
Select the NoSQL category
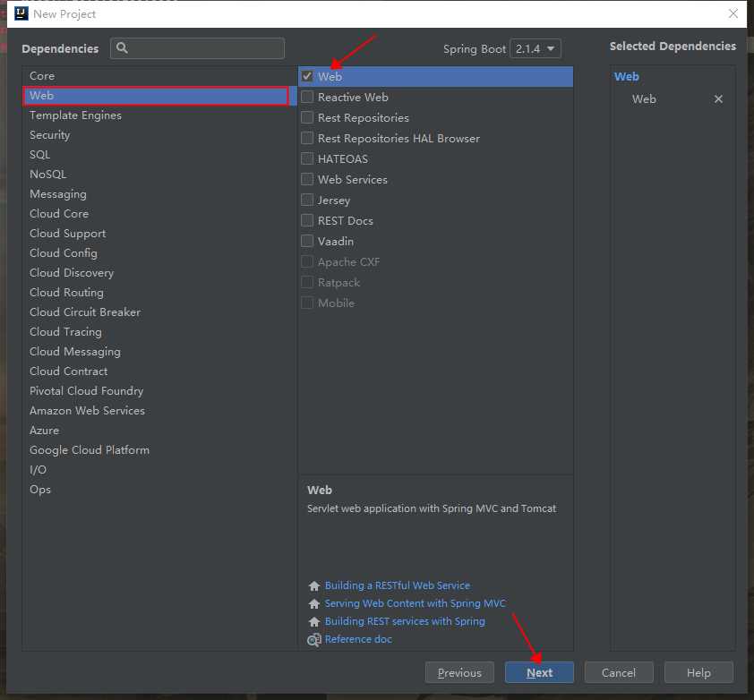(x=159, y=175)
